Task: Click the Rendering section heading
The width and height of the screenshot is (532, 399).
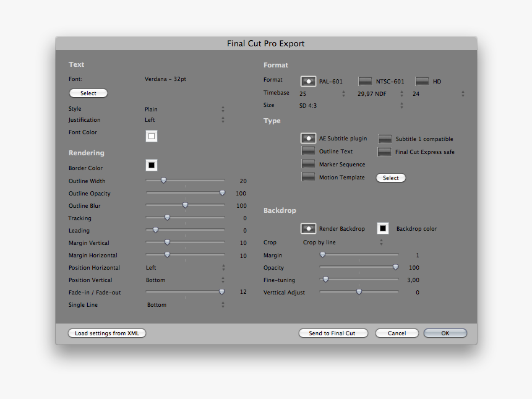Action: (x=86, y=153)
